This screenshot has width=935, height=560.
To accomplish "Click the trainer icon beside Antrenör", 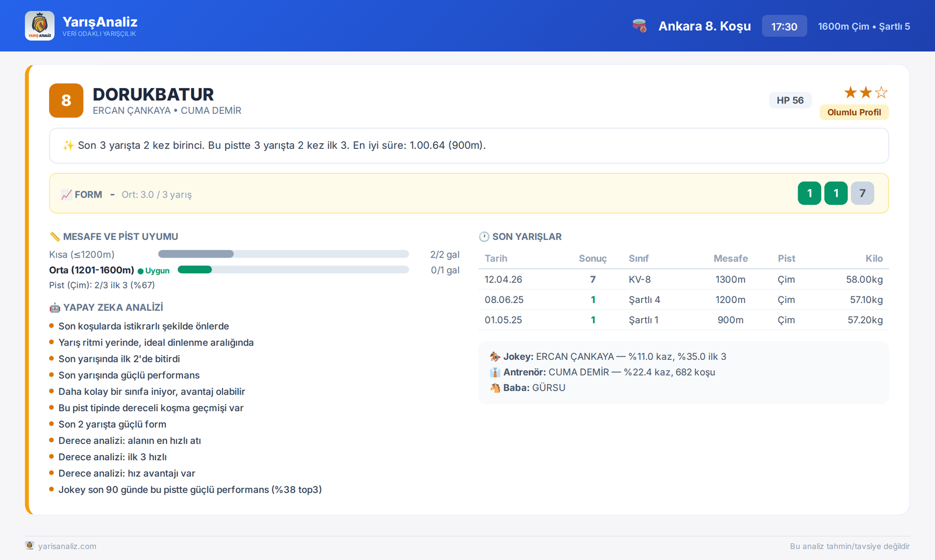I will tap(495, 372).
